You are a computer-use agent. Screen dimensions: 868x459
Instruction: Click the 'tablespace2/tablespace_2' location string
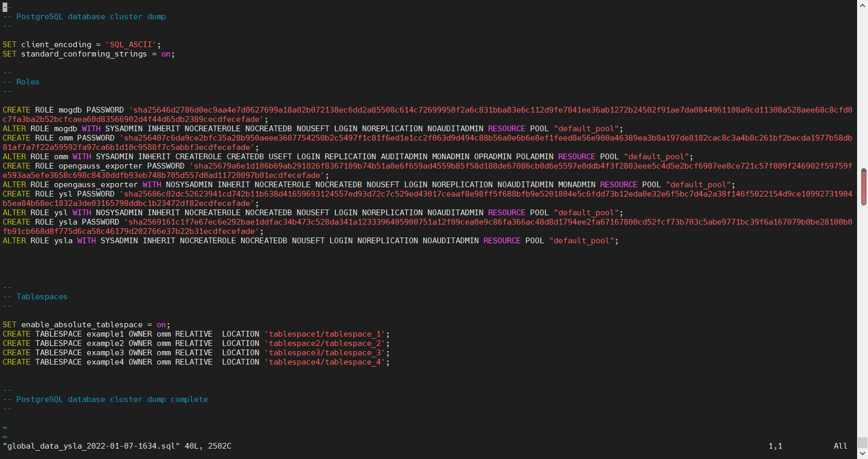tap(325, 343)
